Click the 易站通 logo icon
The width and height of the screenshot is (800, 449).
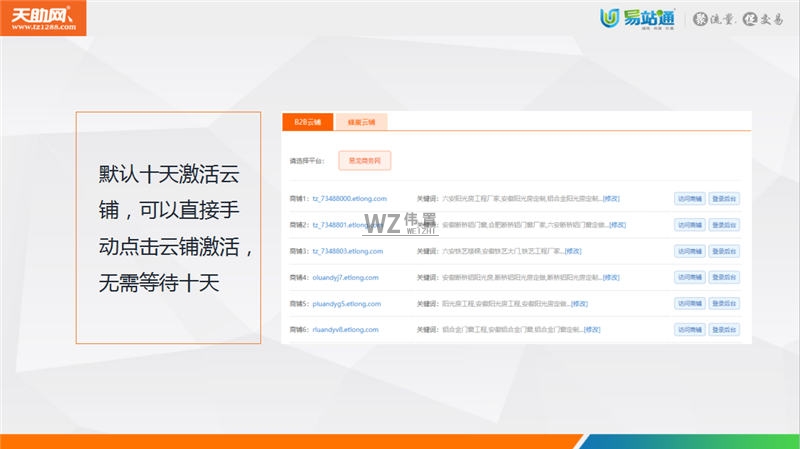tap(609, 18)
